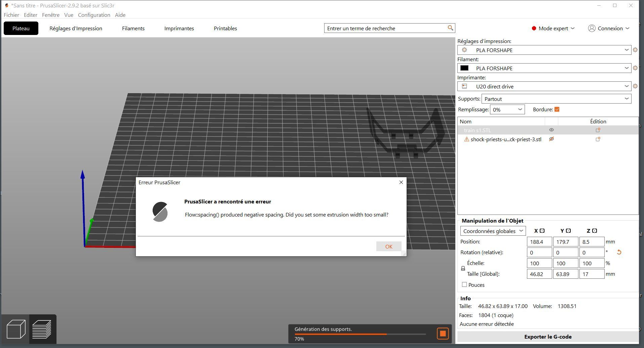This screenshot has width=644, height=348.
Task: Click the slicing progress bar at 70%
Action: (360, 334)
